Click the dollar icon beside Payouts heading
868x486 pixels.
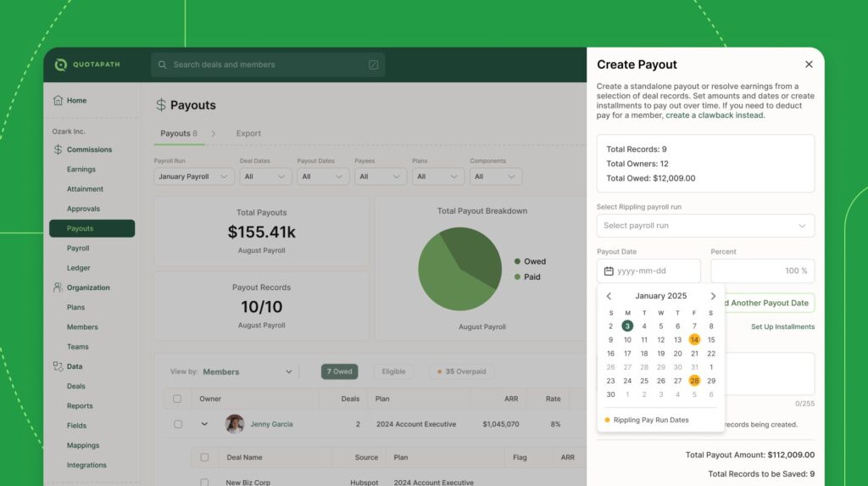coord(160,104)
